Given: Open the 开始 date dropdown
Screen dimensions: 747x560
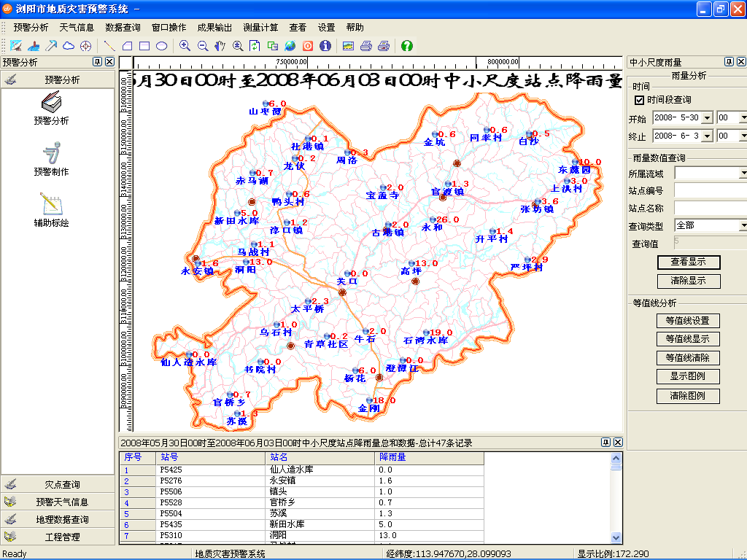Looking at the screenshot, I should pos(707,118).
